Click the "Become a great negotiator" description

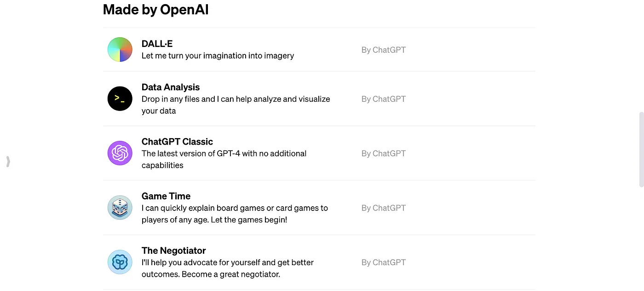pyautogui.click(x=228, y=268)
